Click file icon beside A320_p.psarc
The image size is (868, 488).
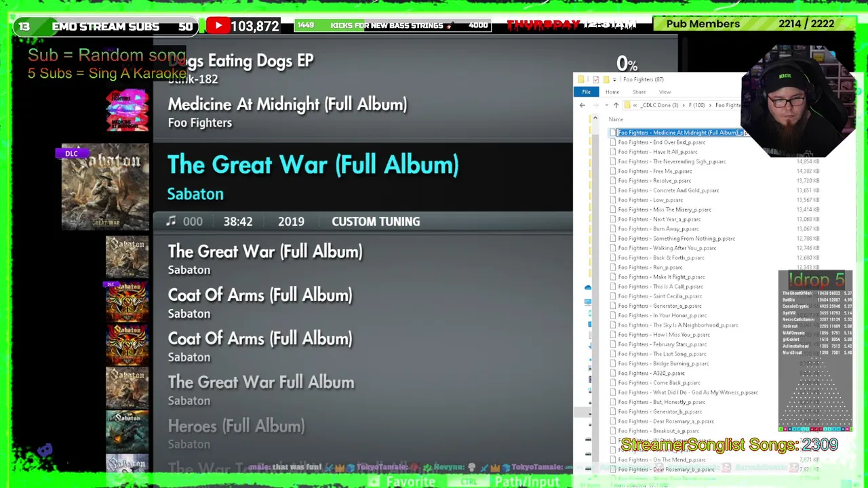point(613,373)
